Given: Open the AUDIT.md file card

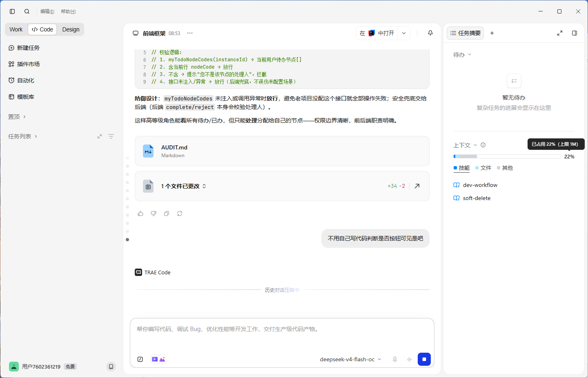Looking at the screenshot, I should (x=282, y=151).
